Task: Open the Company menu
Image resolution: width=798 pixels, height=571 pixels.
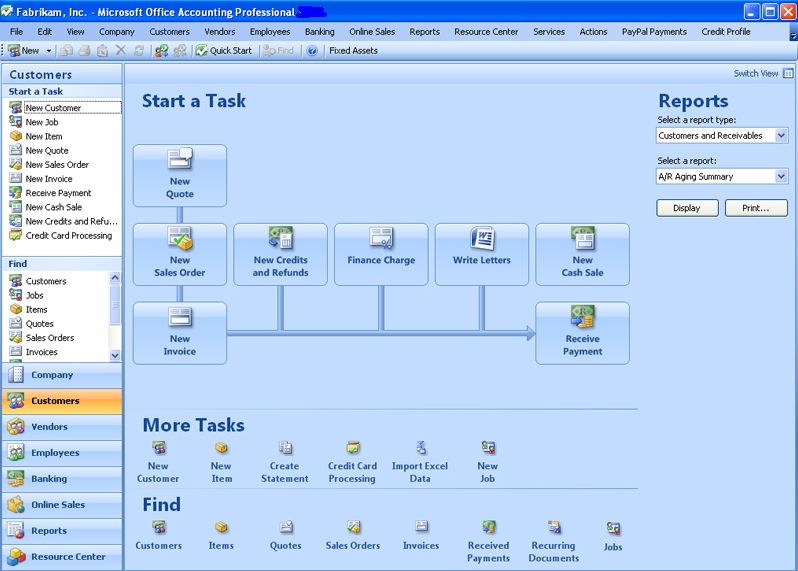Action: (117, 32)
